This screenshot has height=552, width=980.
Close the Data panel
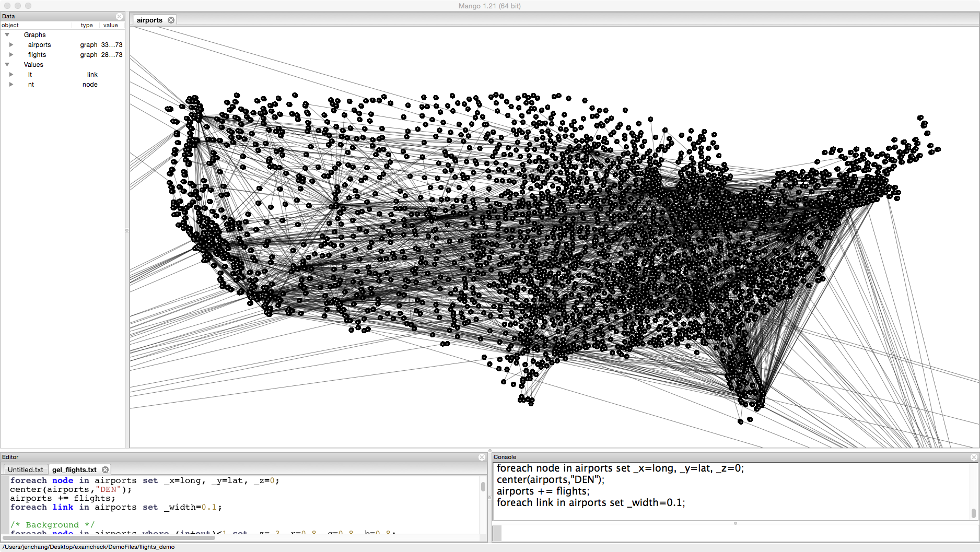[x=119, y=16]
